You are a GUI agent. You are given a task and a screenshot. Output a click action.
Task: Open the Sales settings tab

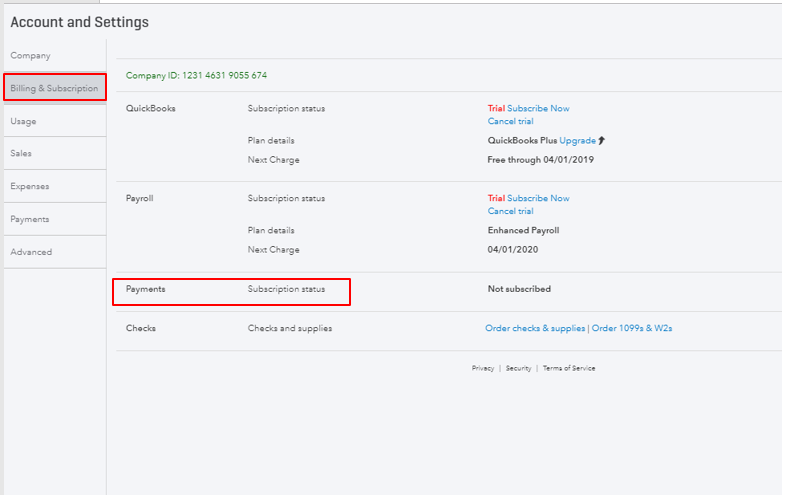20,154
